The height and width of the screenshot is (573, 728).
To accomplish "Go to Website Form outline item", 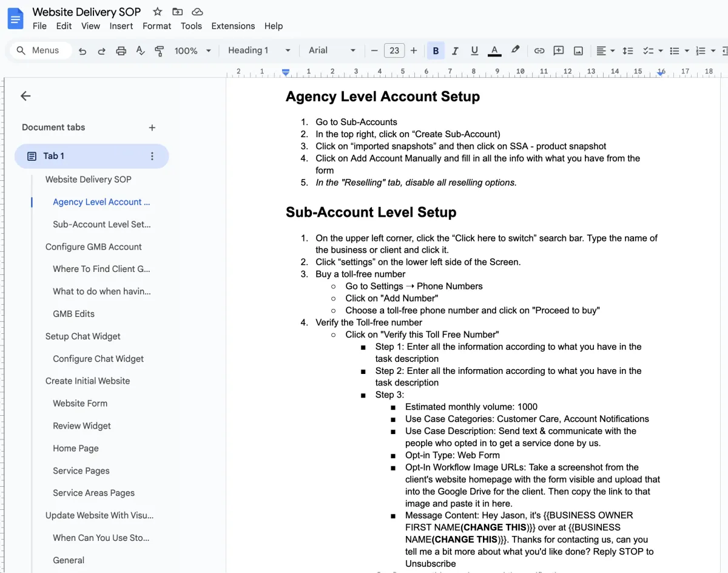I will pos(80,404).
